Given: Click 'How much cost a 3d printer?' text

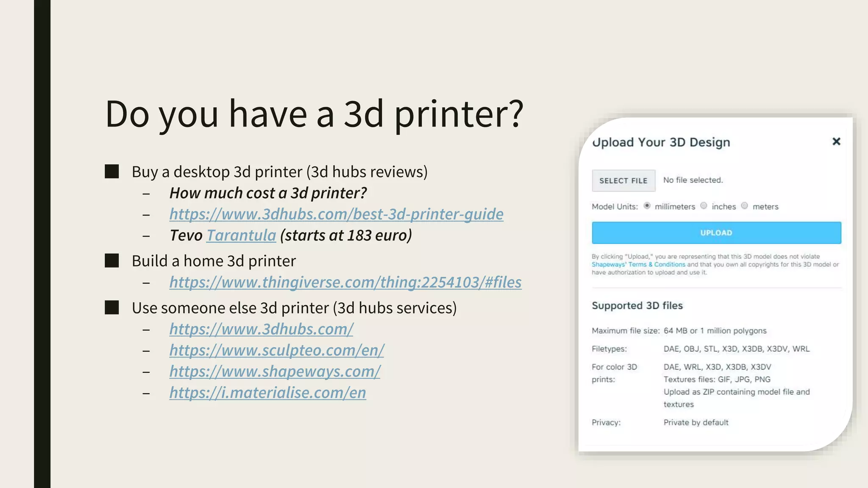Looking at the screenshot, I should (x=268, y=193).
